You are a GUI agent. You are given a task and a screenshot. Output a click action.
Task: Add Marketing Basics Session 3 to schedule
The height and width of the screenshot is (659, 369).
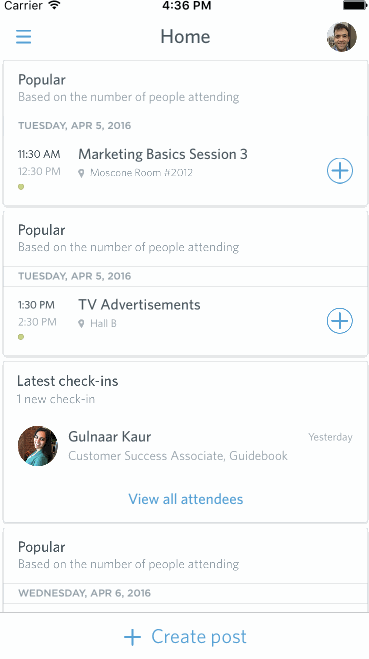[x=340, y=171]
